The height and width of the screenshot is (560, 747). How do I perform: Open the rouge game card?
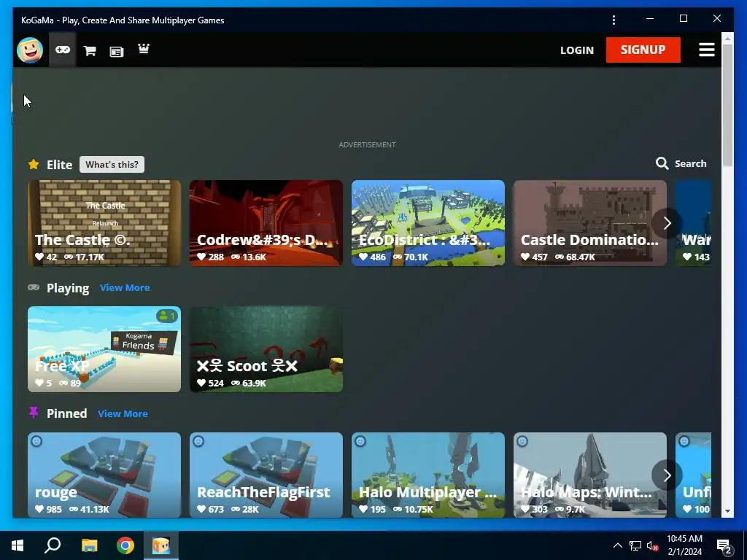point(104,475)
